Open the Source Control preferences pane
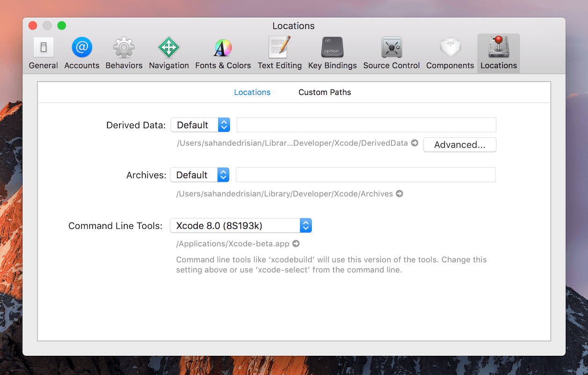This screenshot has width=588, height=375. [391, 51]
